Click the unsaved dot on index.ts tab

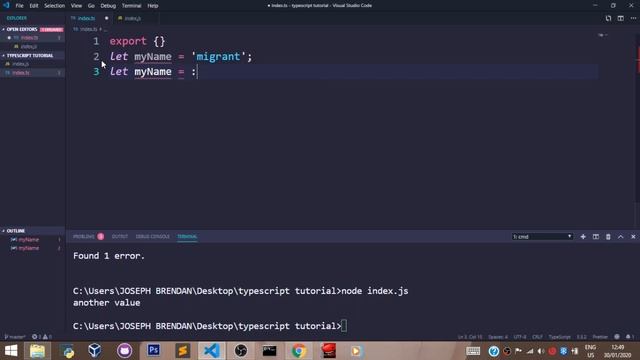(107, 18)
